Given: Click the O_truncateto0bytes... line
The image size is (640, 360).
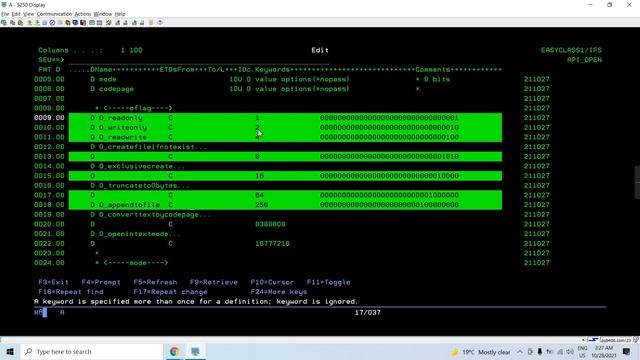Looking at the screenshot, I should (140, 185).
